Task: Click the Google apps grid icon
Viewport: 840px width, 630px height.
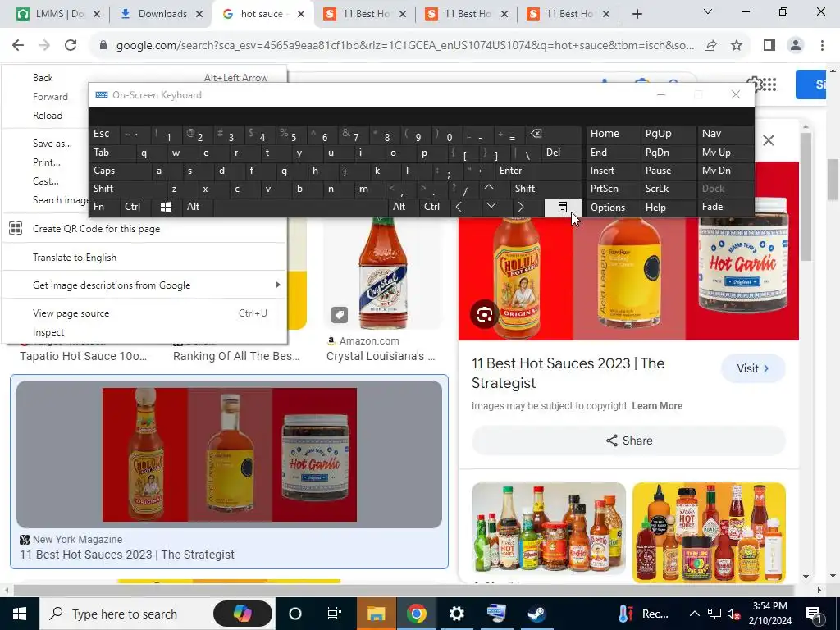Action: [x=769, y=84]
